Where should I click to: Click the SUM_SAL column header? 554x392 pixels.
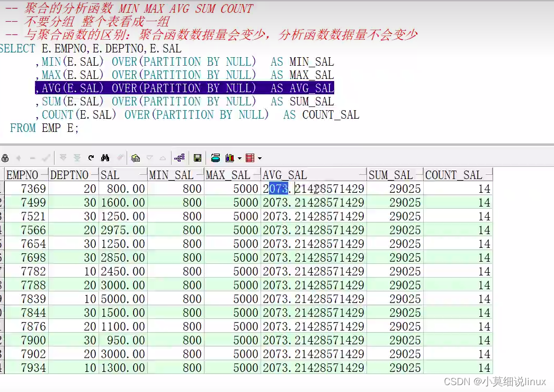(x=395, y=175)
